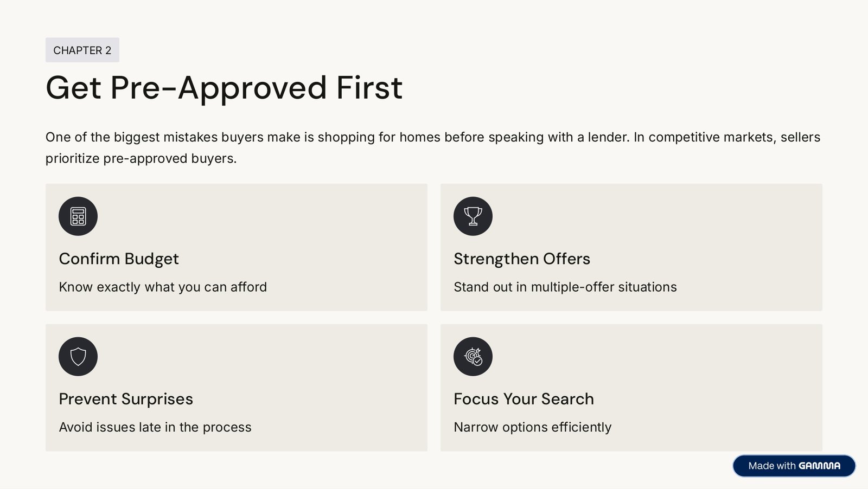Click 'Stand out in multiple-offer situations' text

(565, 287)
